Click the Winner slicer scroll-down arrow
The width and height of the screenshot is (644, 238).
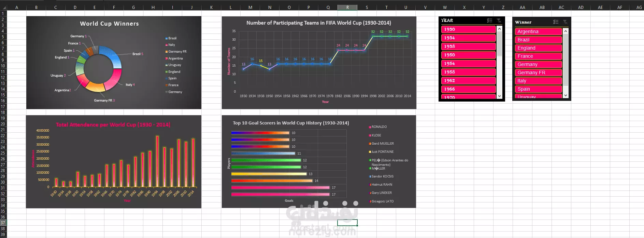coord(566,95)
